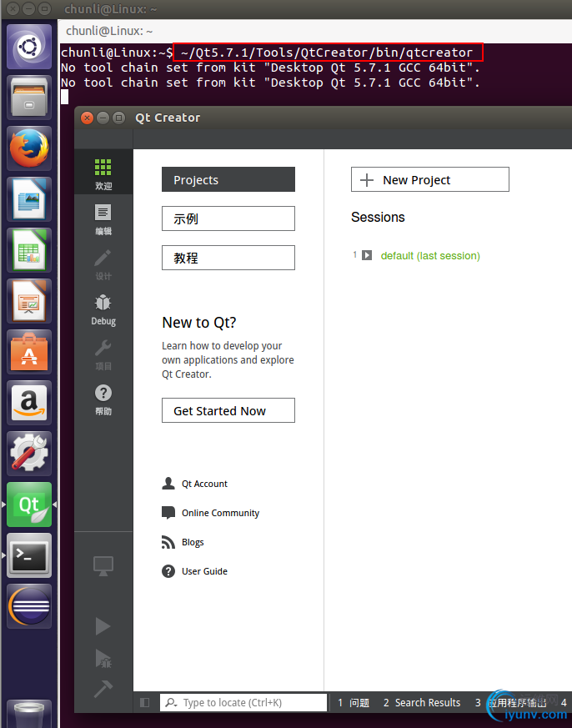Switch to Debug mode

[x=103, y=309]
